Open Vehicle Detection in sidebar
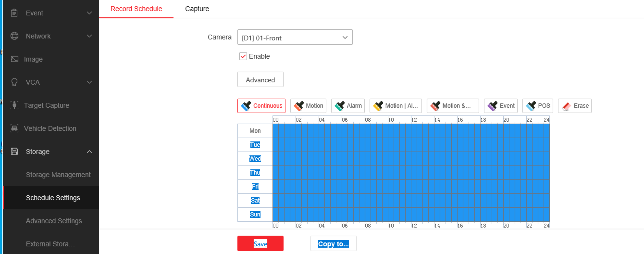 (x=50, y=129)
